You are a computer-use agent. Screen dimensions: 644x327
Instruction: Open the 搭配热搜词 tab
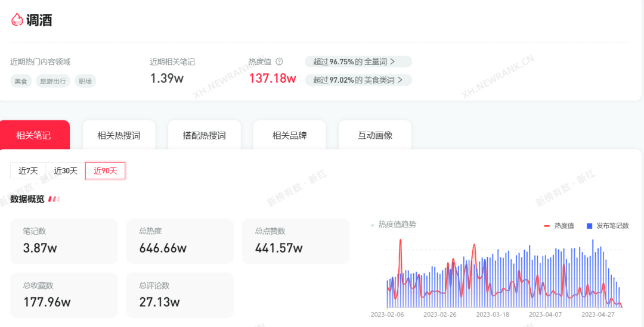click(204, 135)
